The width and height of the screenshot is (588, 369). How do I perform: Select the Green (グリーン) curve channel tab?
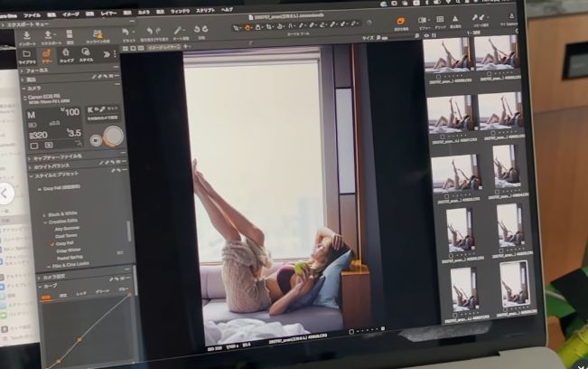tap(102, 291)
